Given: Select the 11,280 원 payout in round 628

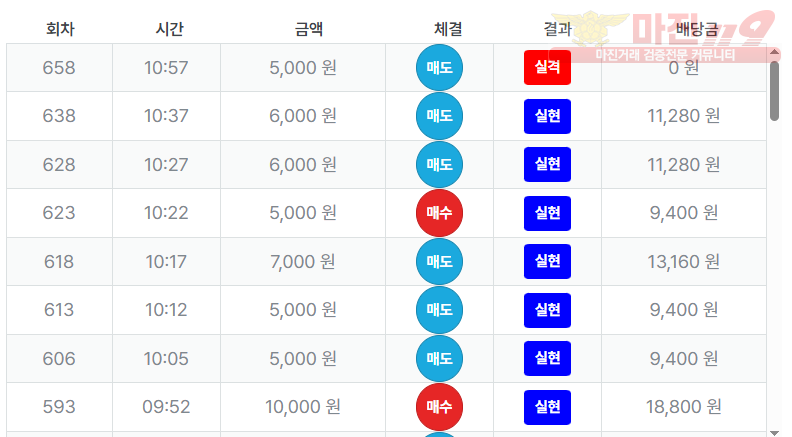Looking at the screenshot, I should tap(684, 165).
